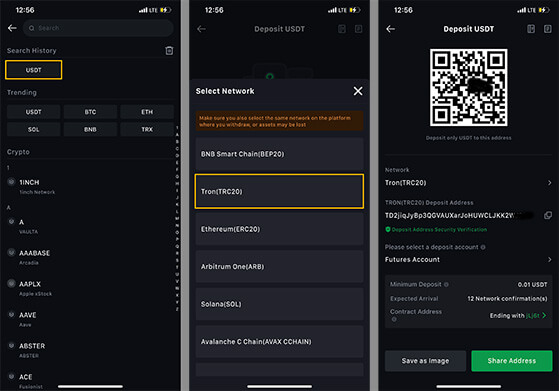
Task: Select Tron(TRC20) network
Action: (280, 191)
